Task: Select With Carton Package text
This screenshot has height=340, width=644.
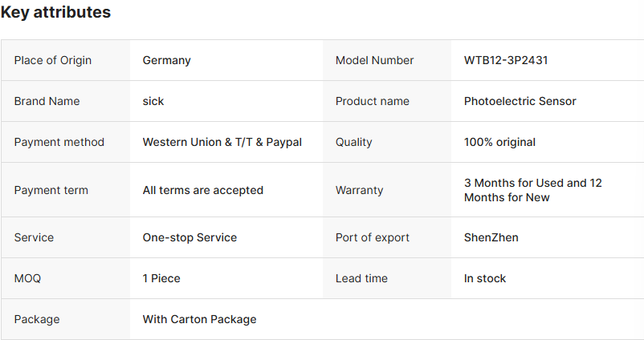Action: tap(200, 319)
